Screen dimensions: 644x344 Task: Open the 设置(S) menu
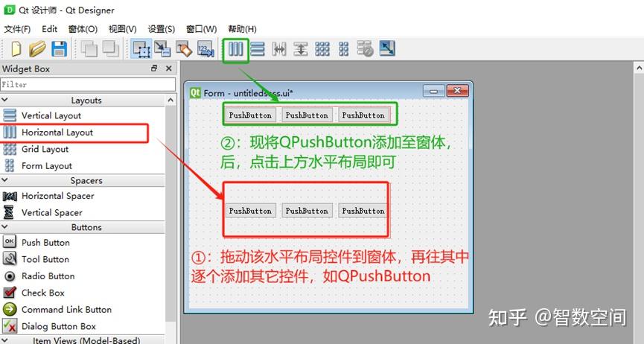point(162,29)
